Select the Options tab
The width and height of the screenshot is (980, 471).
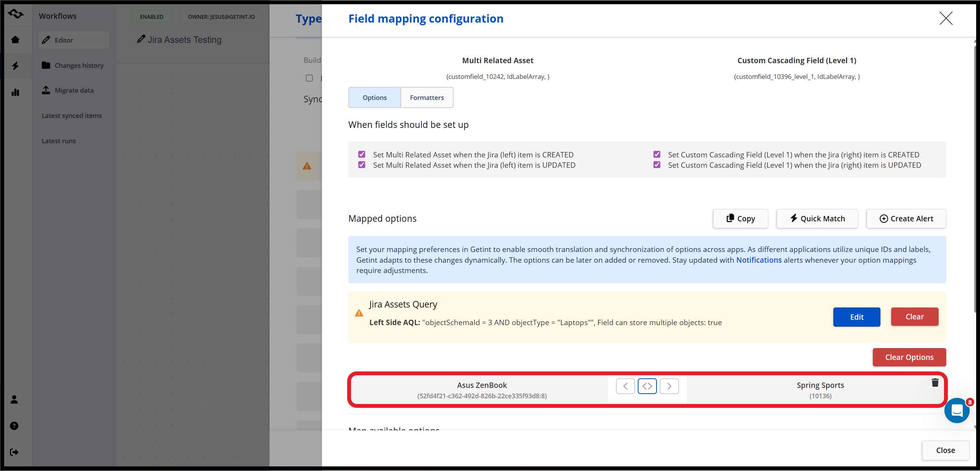[x=374, y=98]
